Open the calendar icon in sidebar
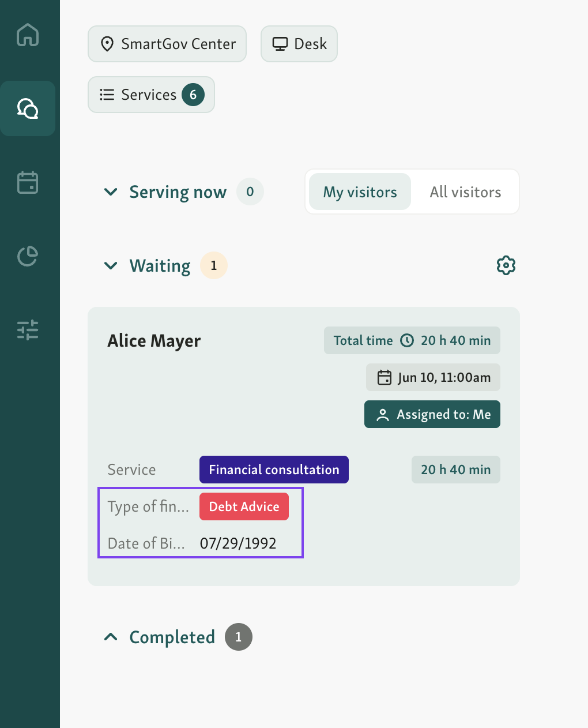 28,182
